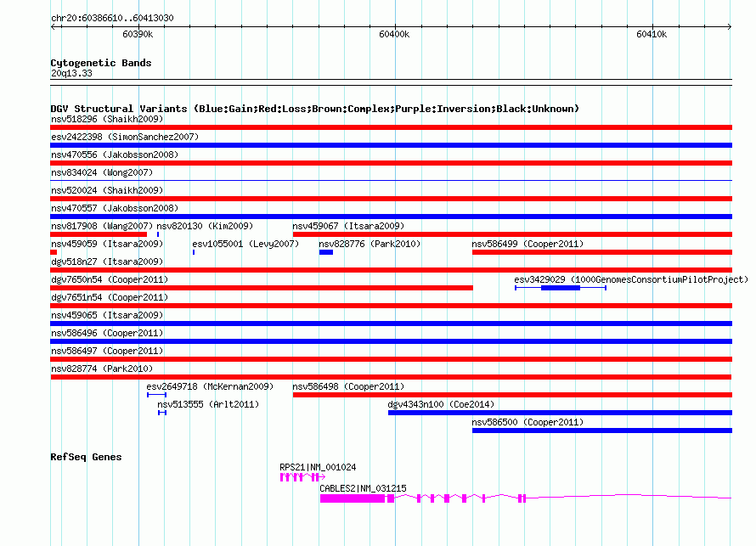Select the tiny blue nsv820130 (Kim2009) marker
Screen dimensions: 756x546
click(158, 234)
